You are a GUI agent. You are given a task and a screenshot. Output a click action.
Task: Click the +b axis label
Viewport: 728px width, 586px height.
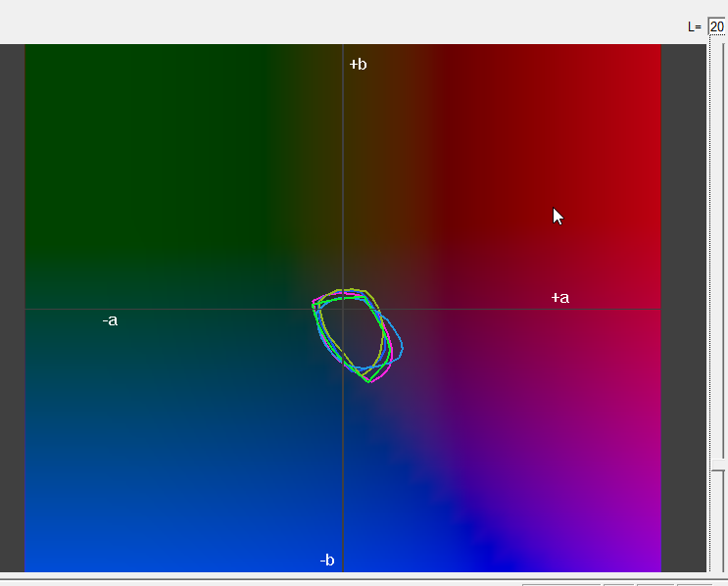358,65
